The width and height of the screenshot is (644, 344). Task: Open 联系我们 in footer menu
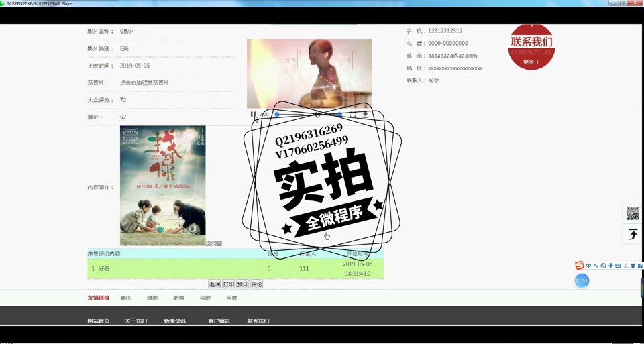258,321
